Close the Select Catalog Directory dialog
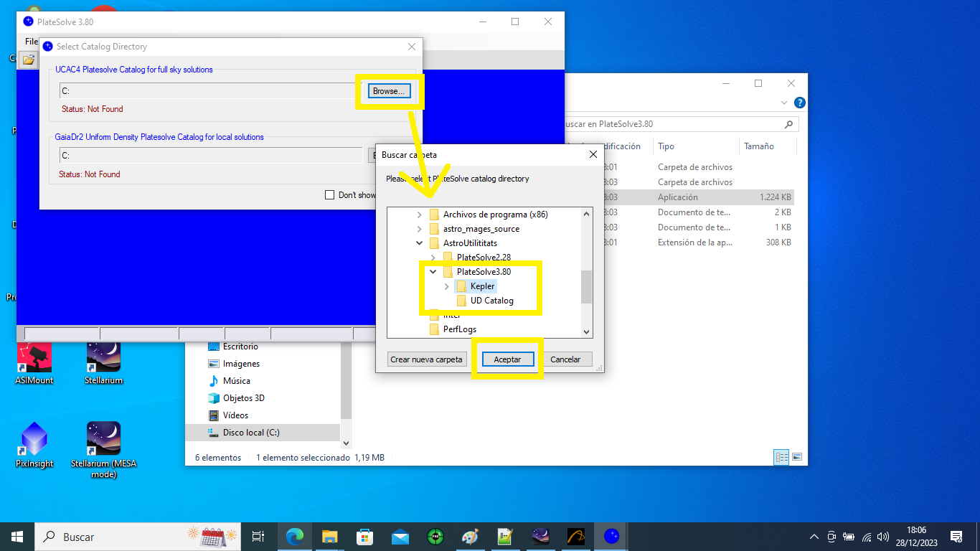Viewport: 980px width, 551px height. 411,47
